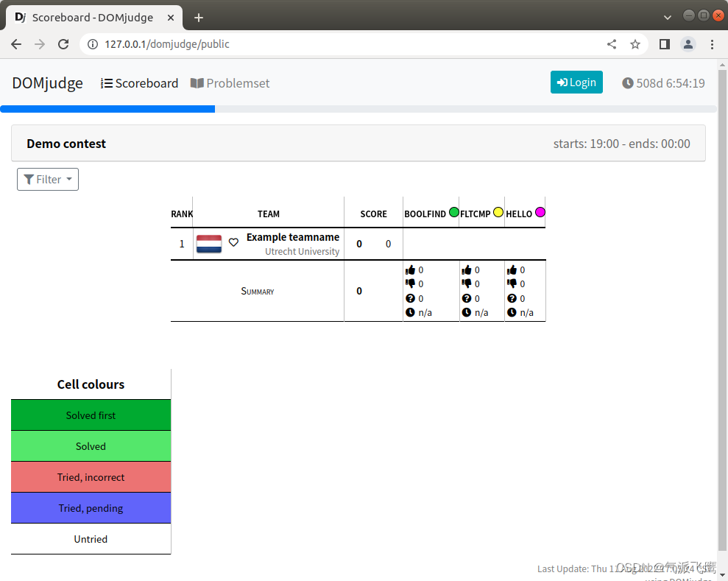
Task: Open the browser three-dot menu
Action: (712, 44)
